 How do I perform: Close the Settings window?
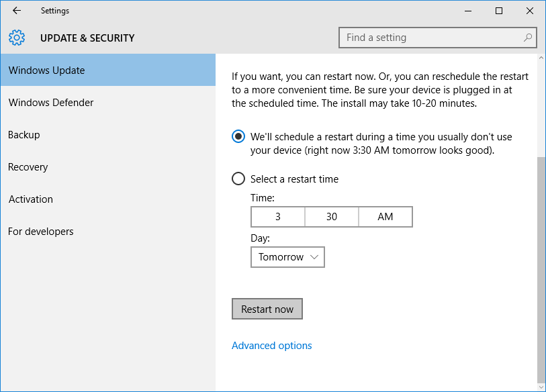coord(530,11)
